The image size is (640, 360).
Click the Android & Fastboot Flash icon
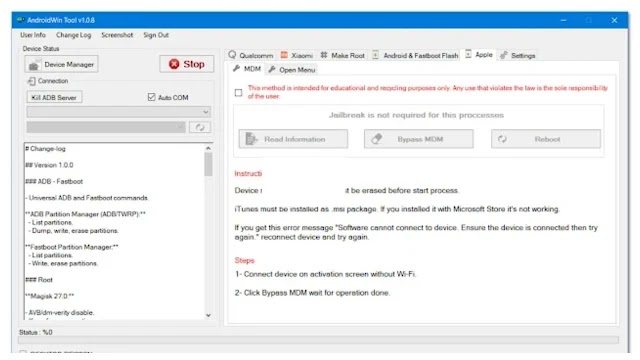click(x=376, y=55)
